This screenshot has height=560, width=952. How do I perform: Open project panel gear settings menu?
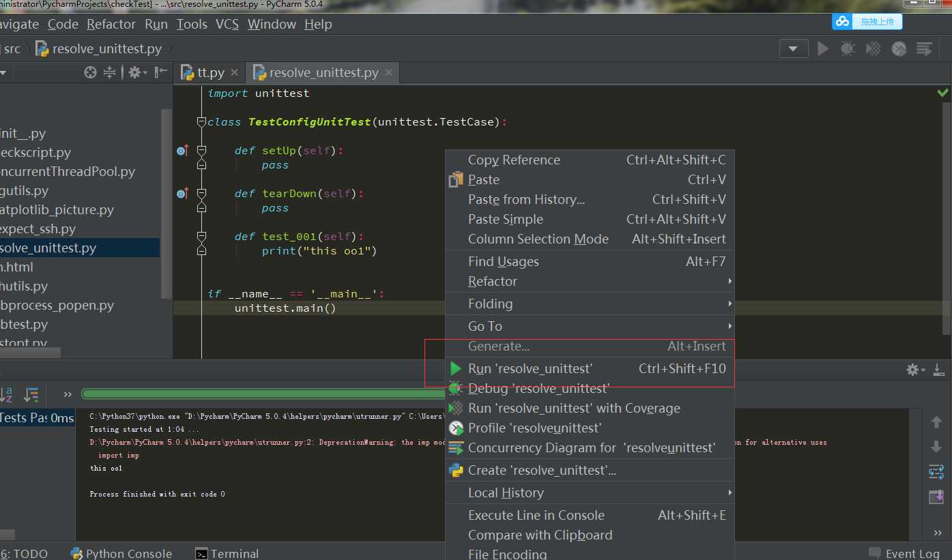pos(137,72)
